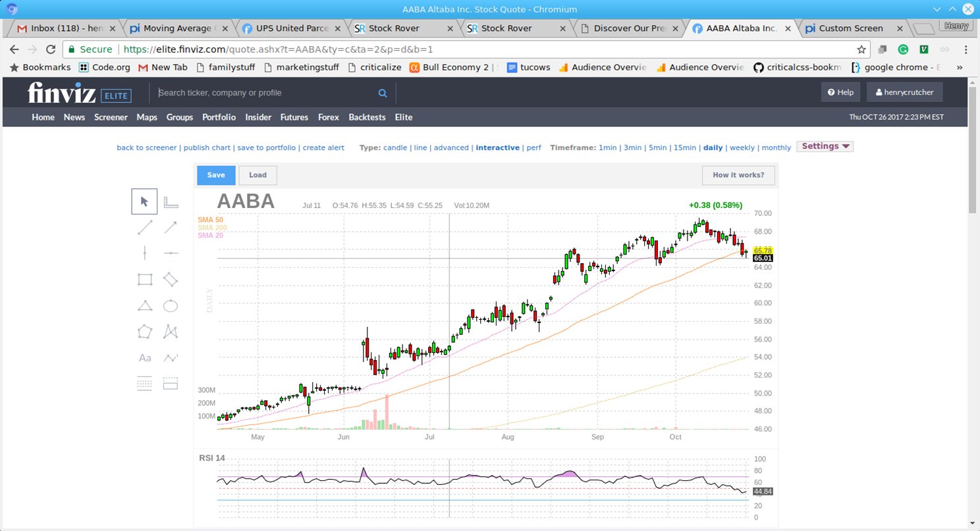The image size is (980, 531).
Task: Open the henrycrutcher account button
Action: click(904, 92)
